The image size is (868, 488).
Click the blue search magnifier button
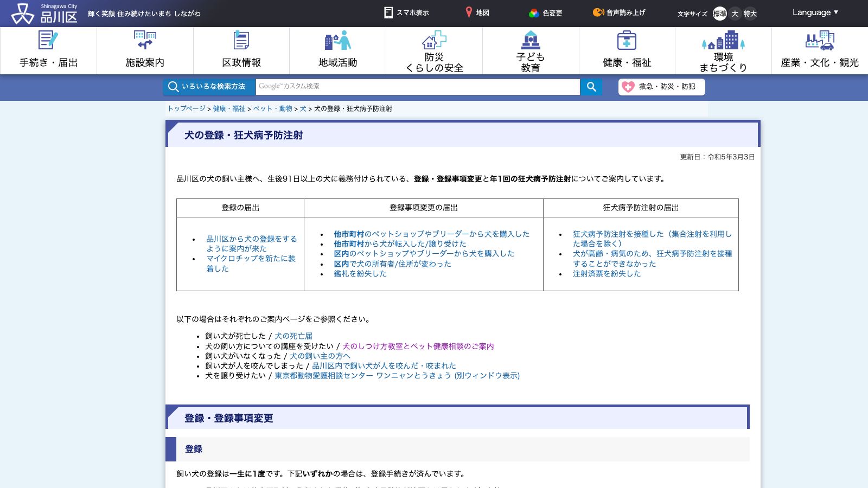(591, 87)
